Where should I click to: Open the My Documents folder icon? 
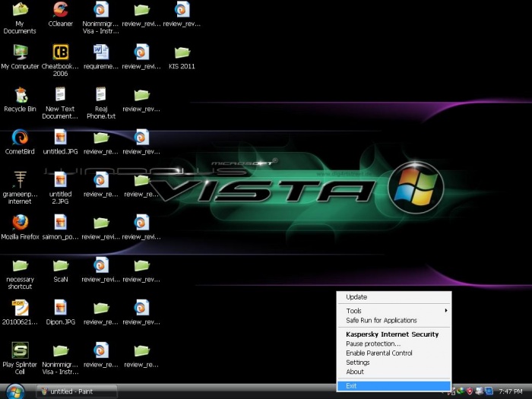point(20,11)
